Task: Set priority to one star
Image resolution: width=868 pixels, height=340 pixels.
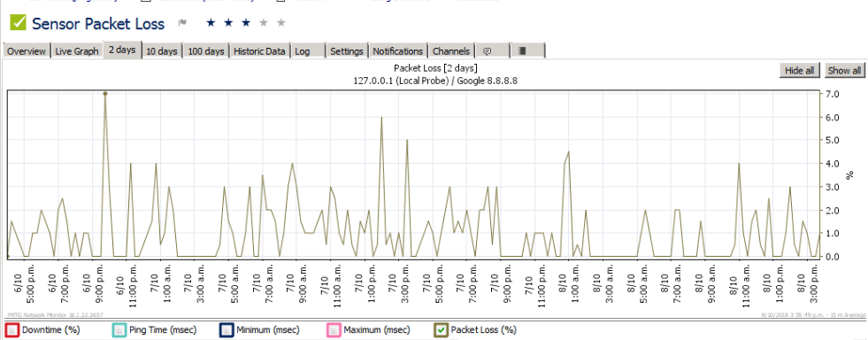Action: tap(211, 23)
